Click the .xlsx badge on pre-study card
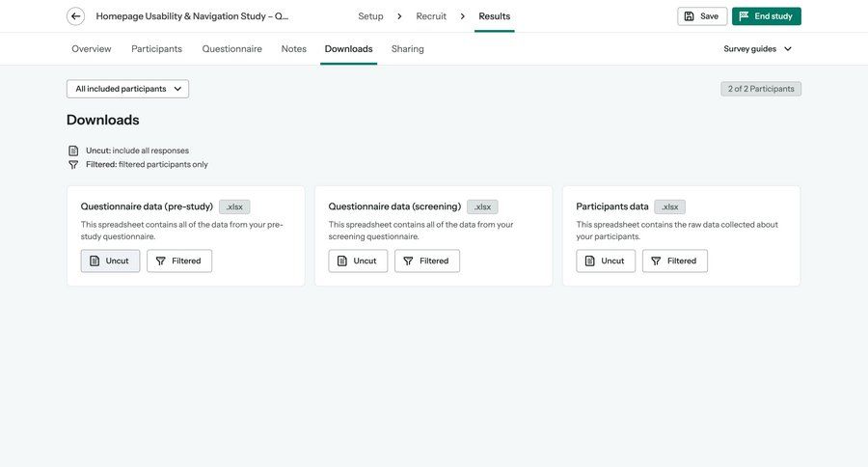 coord(234,206)
